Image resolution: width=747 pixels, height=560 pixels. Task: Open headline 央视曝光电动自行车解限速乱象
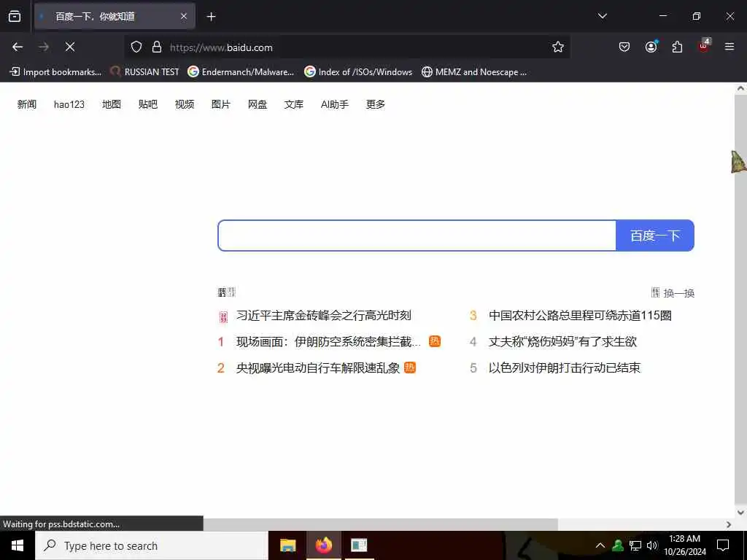click(x=318, y=367)
